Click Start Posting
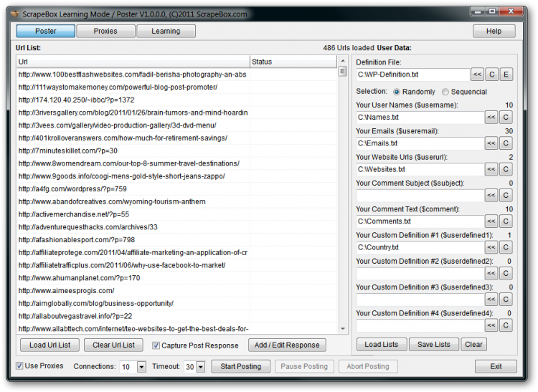 tap(240, 367)
